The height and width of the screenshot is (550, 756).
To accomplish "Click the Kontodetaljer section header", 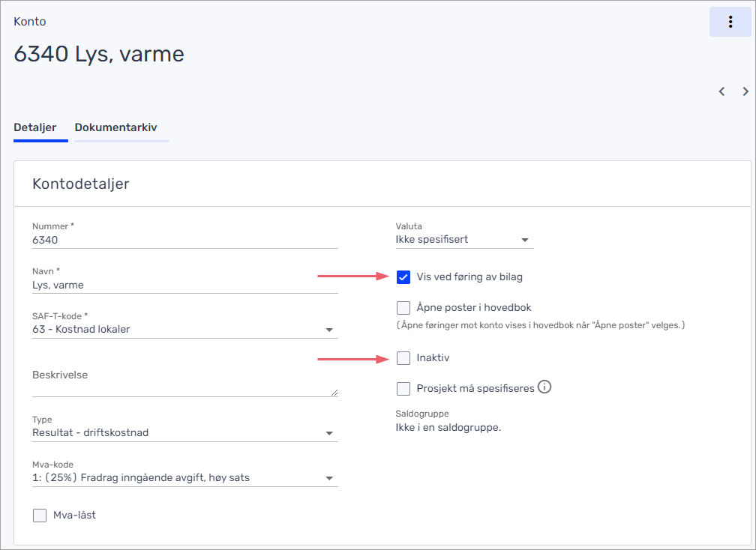I will (x=81, y=184).
